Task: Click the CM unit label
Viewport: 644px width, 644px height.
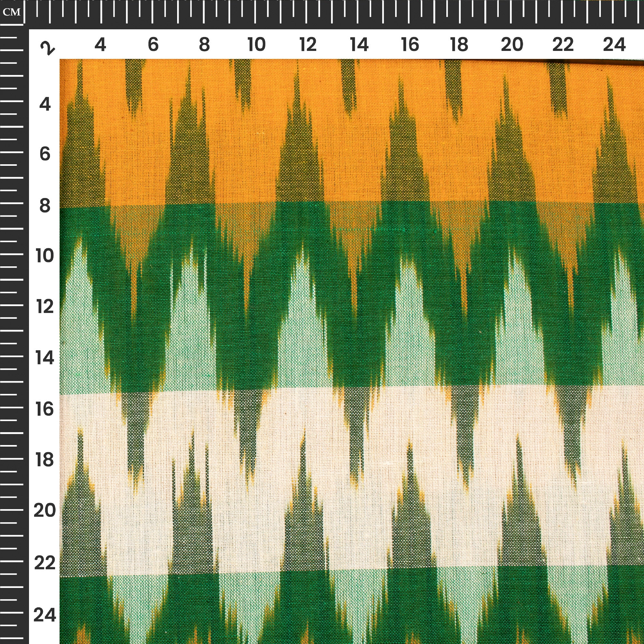Action: pyautogui.click(x=12, y=12)
